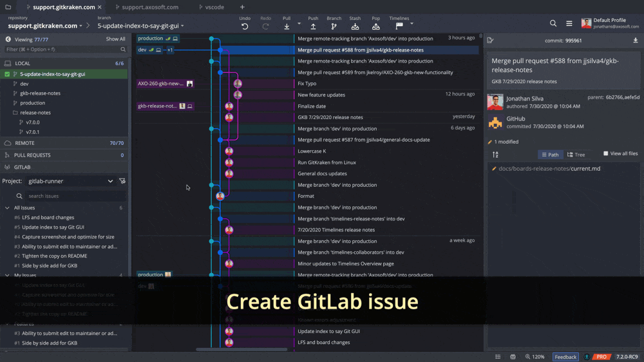Pull changes using the Pull icon
The image size is (644, 362).
(287, 26)
